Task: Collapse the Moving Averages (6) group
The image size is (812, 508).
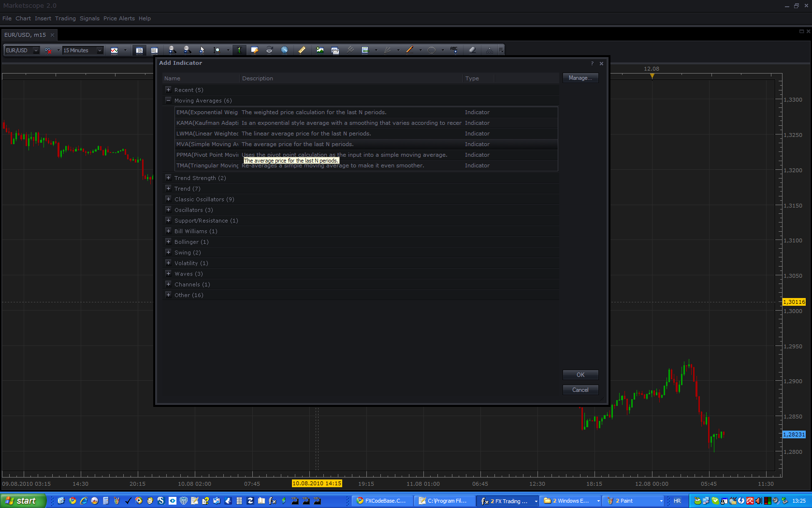Action: click(x=168, y=100)
